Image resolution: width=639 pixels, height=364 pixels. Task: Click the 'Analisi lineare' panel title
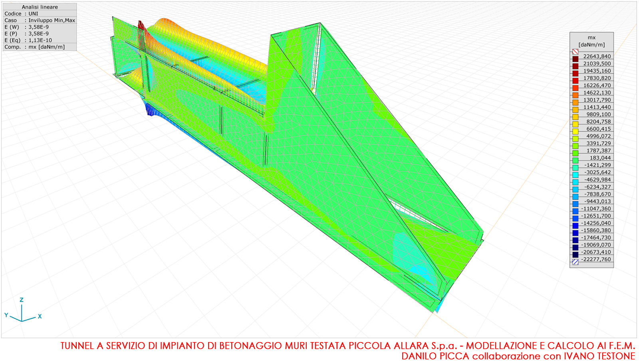tap(40, 7)
